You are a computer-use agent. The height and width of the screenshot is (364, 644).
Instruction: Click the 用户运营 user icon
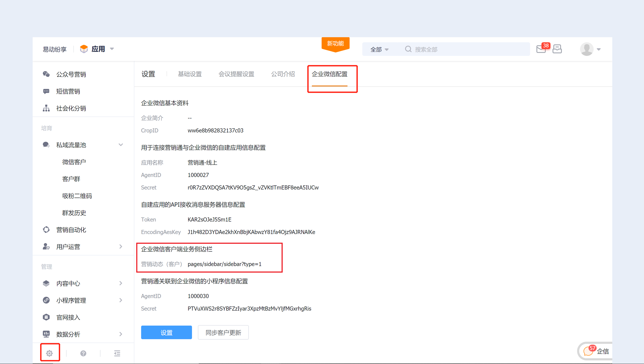[46, 247]
